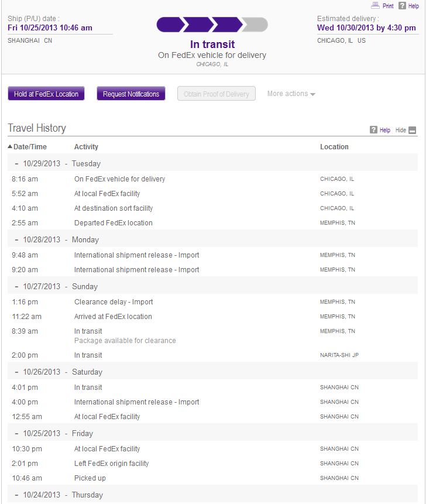Open the Print link
The width and height of the screenshot is (426, 504).
(x=388, y=6)
